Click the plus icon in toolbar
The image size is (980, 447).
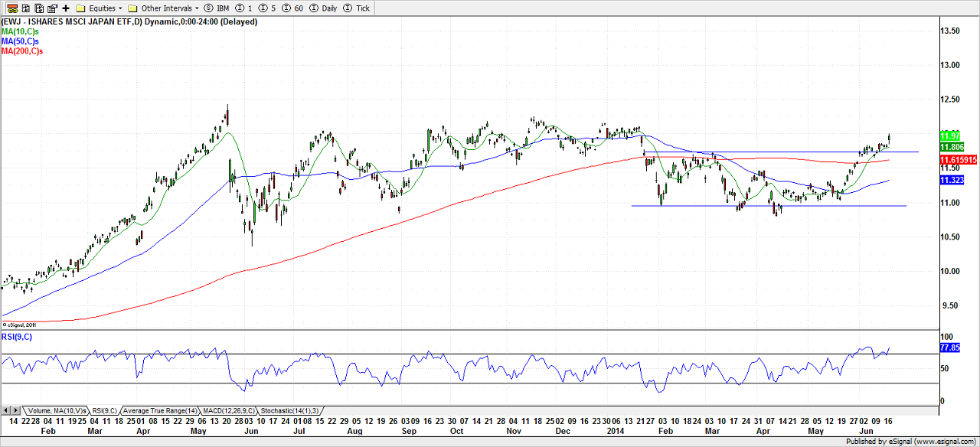pyautogui.click(x=66, y=8)
